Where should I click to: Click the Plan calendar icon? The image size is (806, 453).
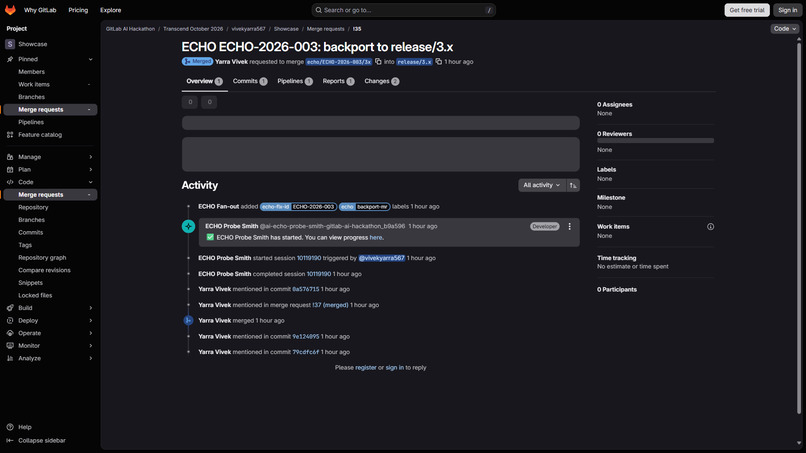pos(10,170)
